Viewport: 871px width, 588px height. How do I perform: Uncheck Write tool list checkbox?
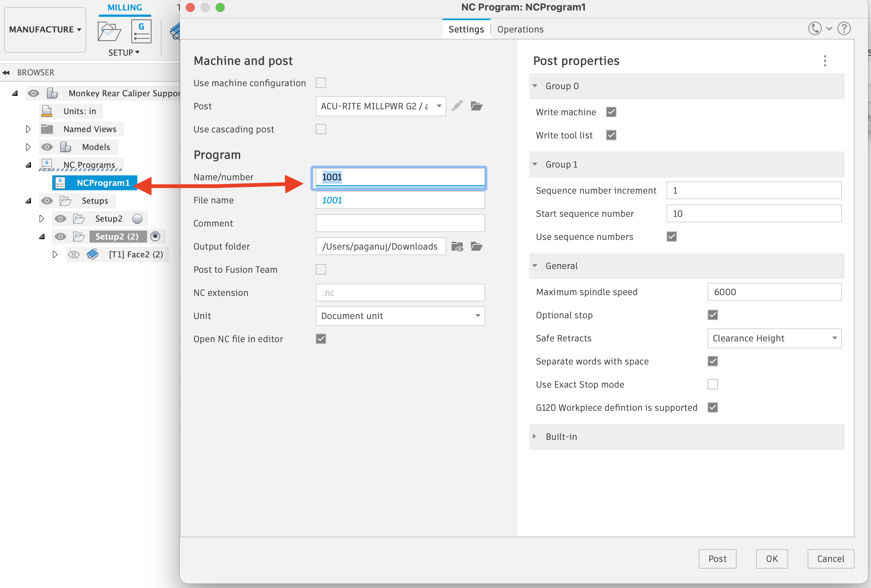pos(611,135)
